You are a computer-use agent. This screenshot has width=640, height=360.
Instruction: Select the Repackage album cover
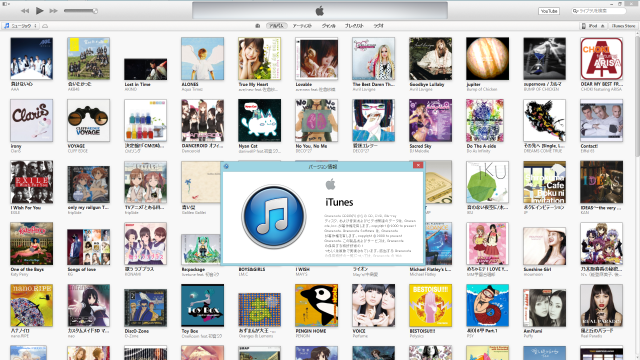click(x=201, y=249)
